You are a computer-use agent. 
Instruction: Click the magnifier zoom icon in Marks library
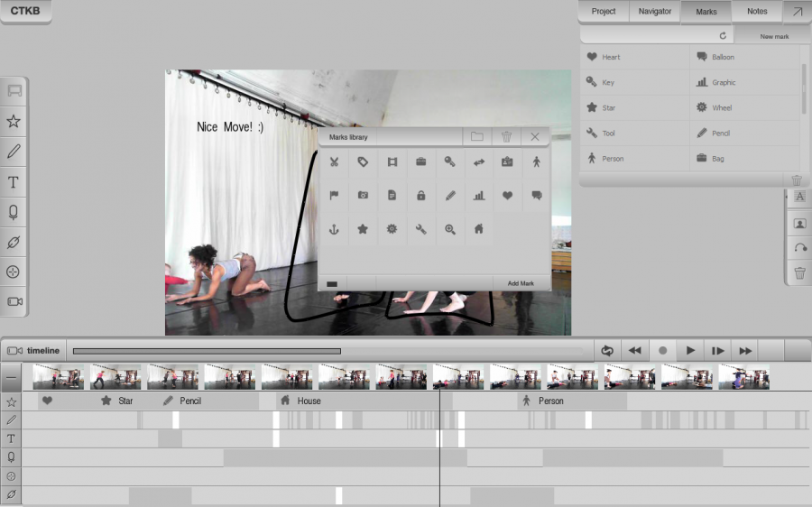click(x=449, y=229)
